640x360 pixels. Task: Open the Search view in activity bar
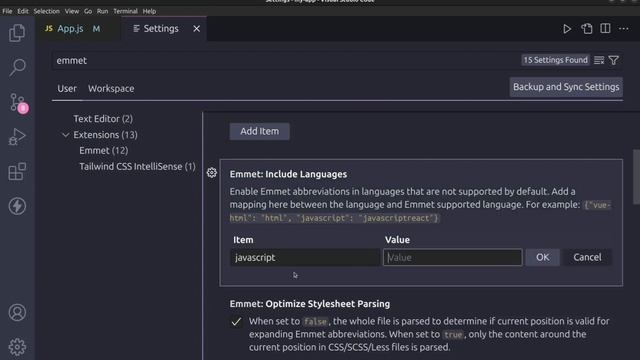[17, 67]
